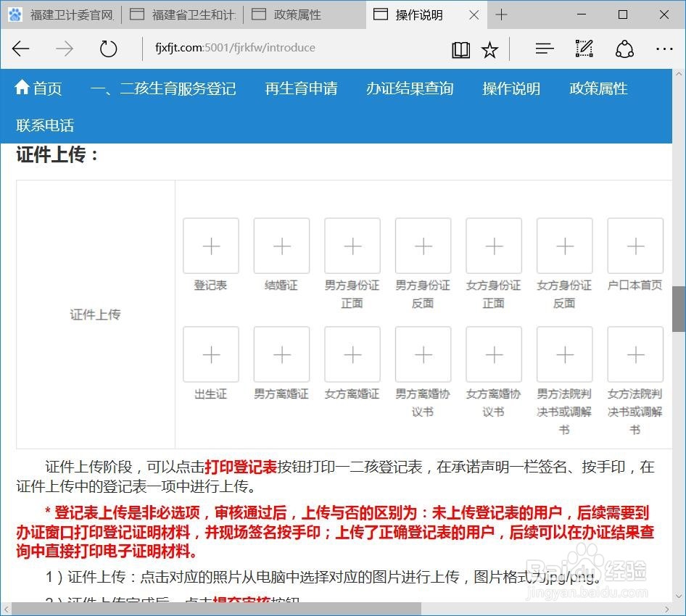The height and width of the screenshot is (616, 686).
Task: Add this page to favorites
Action: (x=489, y=49)
